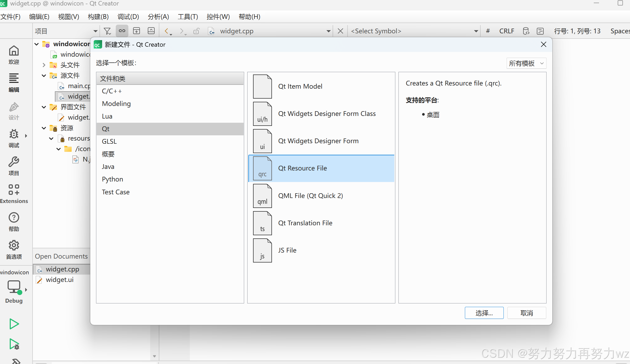
Task: Click the split panel icon in project toolbar
Action: tap(136, 31)
